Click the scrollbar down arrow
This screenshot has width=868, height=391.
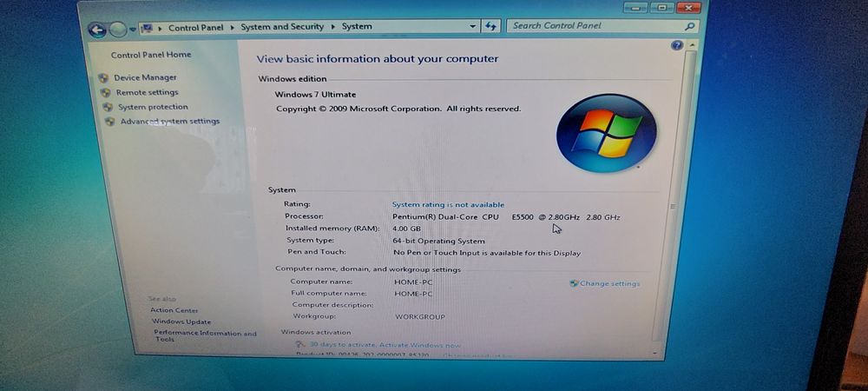(x=655, y=353)
